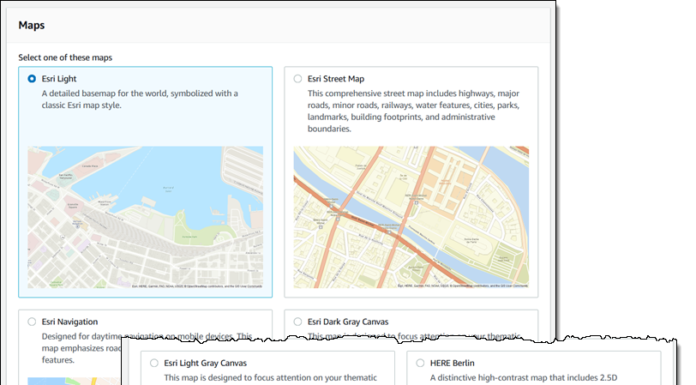The image size is (696, 385).
Task: Click the Esri Navigation title label
Action: [70, 321]
